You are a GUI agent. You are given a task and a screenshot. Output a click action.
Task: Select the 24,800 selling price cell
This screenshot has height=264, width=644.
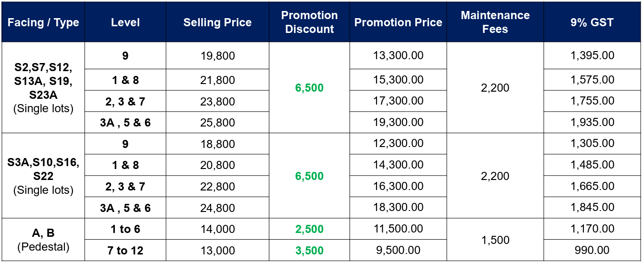coord(217,208)
